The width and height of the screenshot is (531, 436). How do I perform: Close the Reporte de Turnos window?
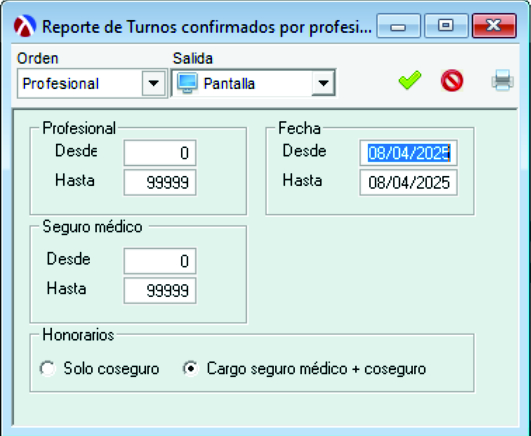(494, 26)
